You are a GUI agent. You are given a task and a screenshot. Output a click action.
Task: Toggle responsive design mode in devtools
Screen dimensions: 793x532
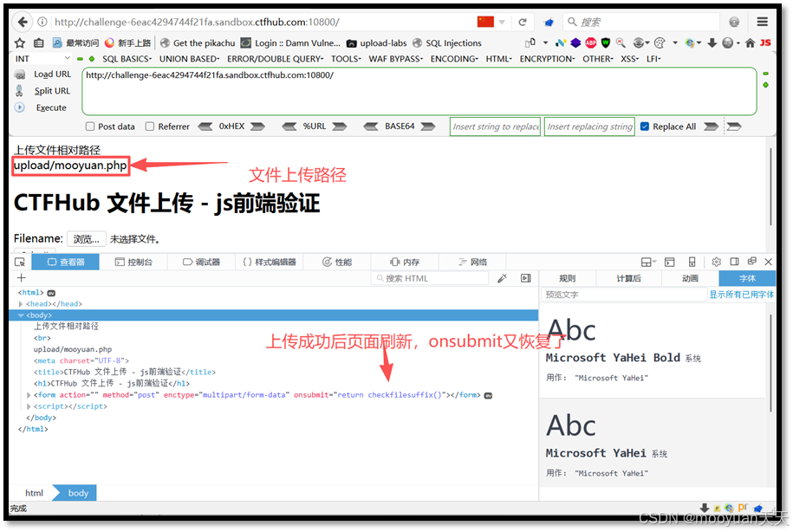(x=692, y=261)
